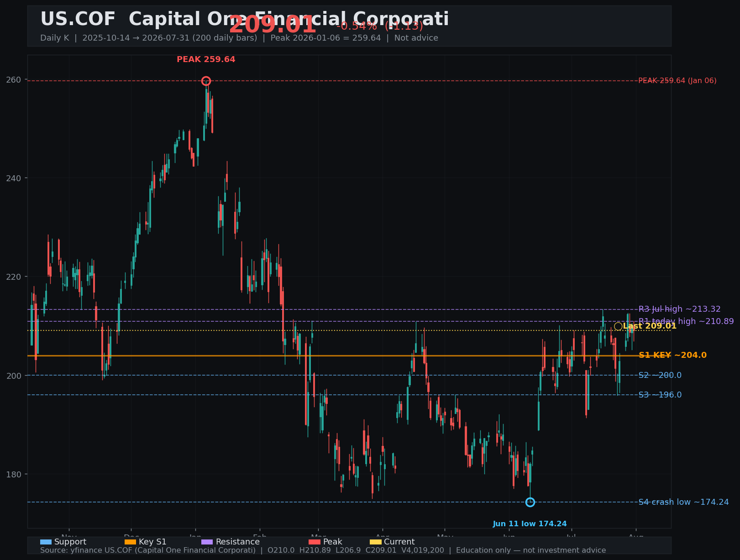
Task: Click the PEAK 259.64 (Jan 06) line label
Action: click(677, 81)
